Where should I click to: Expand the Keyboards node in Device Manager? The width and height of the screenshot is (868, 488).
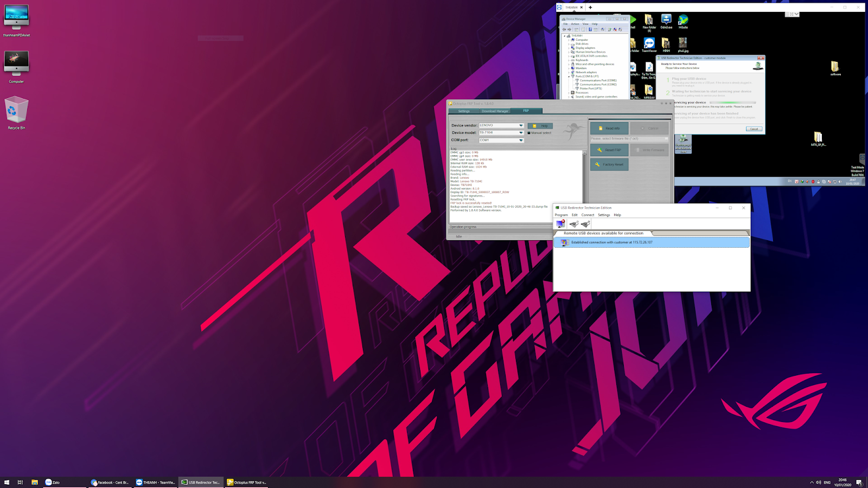click(569, 60)
